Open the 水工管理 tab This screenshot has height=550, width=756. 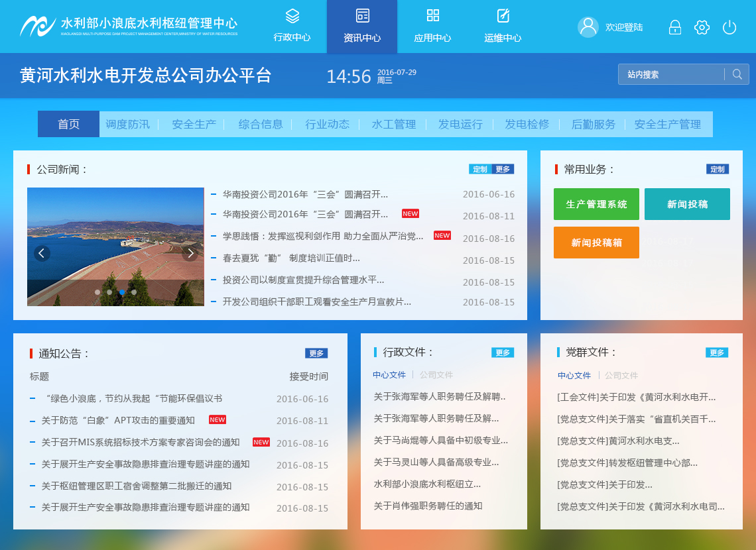394,123
